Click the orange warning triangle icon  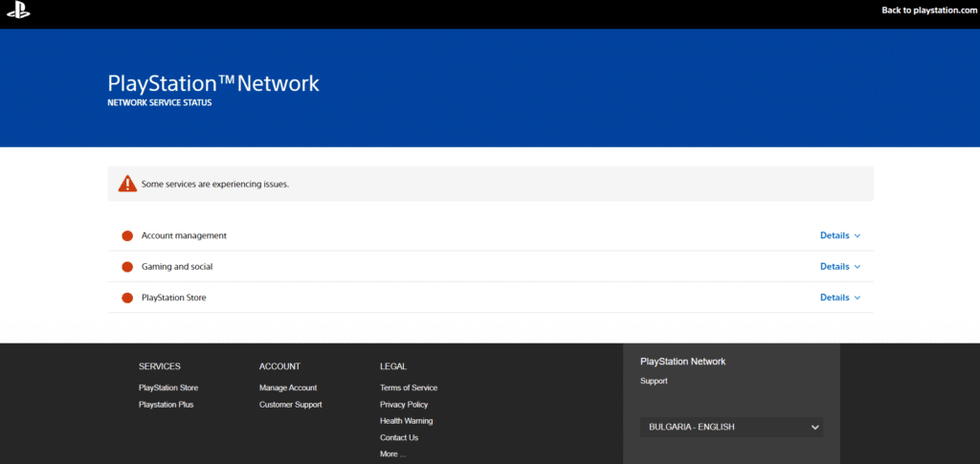(127, 184)
